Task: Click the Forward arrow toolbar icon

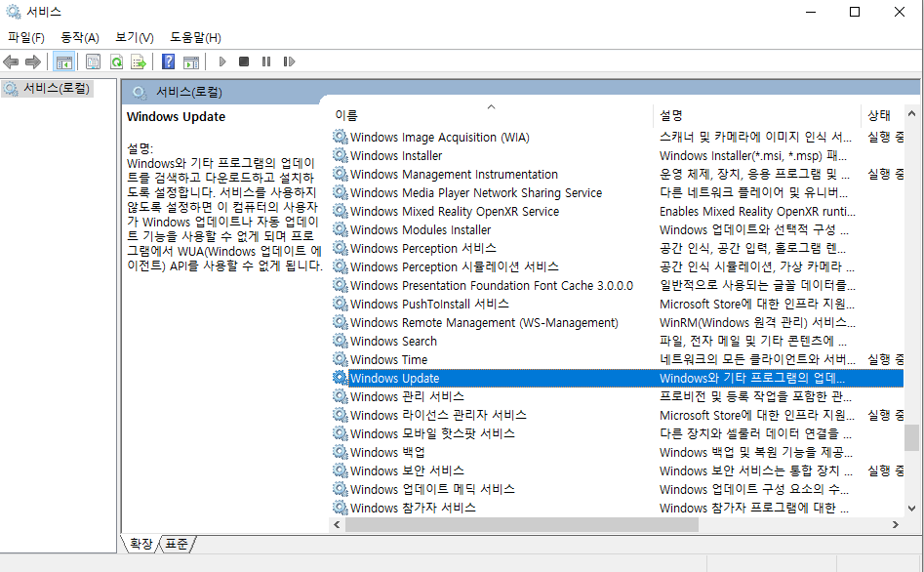Action: click(33, 61)
